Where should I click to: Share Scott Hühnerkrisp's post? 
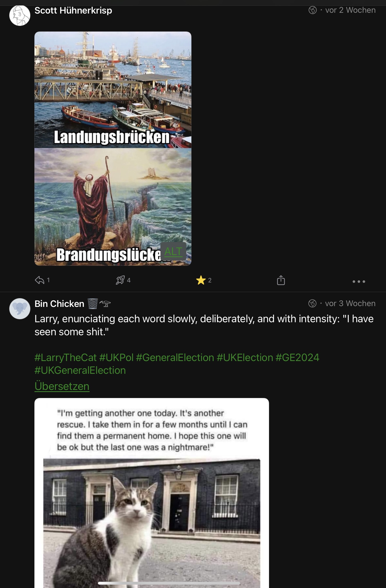(x=281, y=280)
